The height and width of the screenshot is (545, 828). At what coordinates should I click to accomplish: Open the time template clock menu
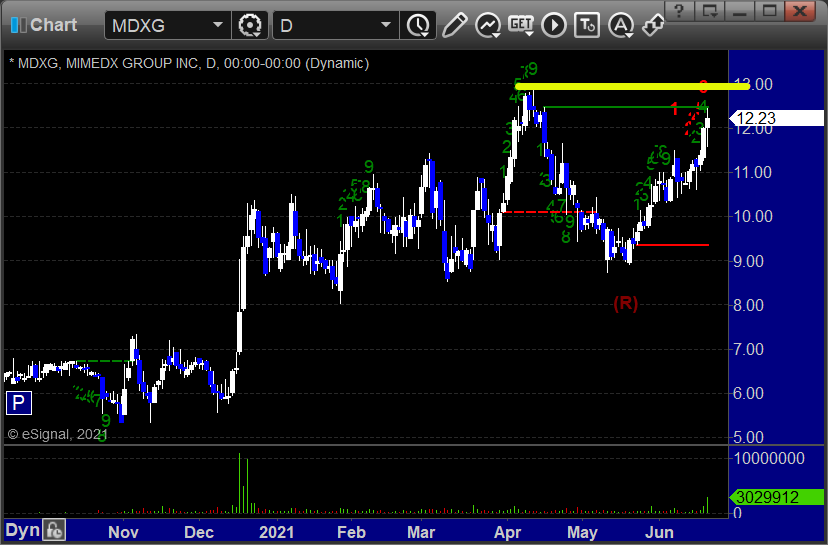point(418,25)
